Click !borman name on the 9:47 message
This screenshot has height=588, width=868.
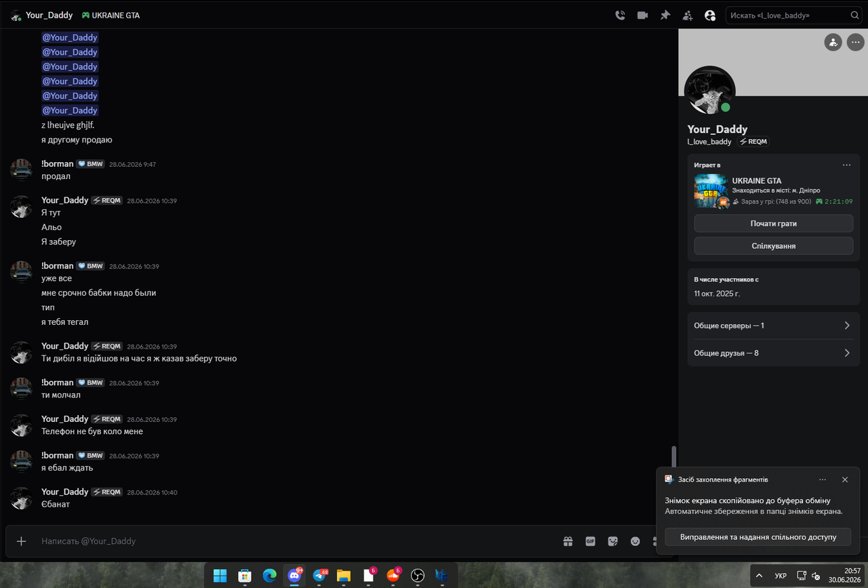pyautogui.click(x=57, y=163)
